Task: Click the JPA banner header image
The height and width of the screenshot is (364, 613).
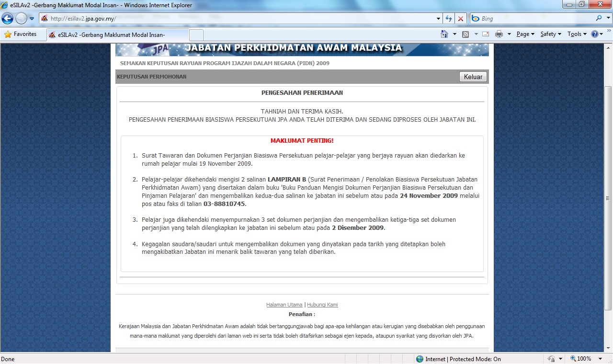Action: (302, 49)
